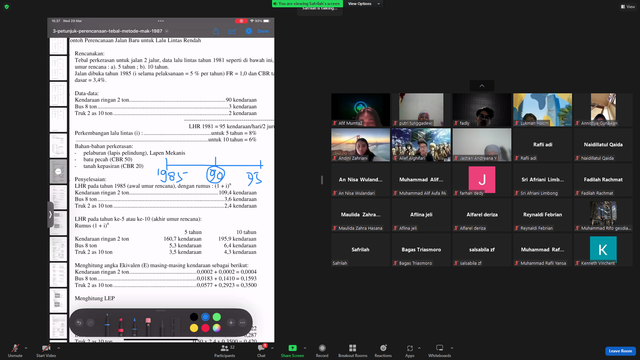Select the blue pen markup tool
640x360 pixels.
tap(107, 324)
